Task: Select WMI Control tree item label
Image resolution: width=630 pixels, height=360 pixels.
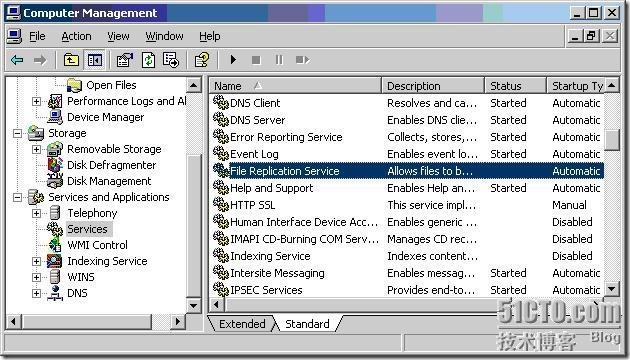Action: pos(98,245)
